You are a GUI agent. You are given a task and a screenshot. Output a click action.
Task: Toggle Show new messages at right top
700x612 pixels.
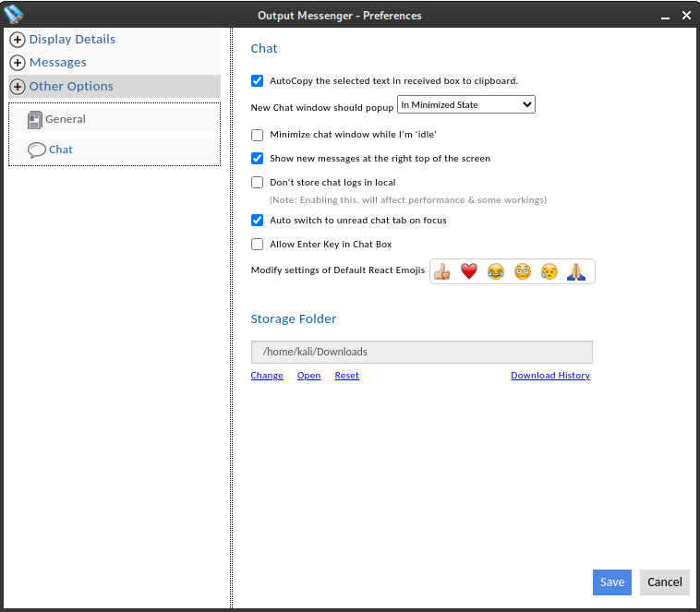click(257, 159)
